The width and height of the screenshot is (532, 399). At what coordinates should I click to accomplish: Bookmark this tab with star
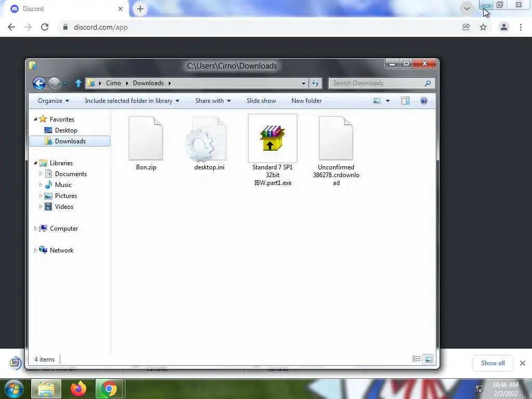[x=483, y=27]
